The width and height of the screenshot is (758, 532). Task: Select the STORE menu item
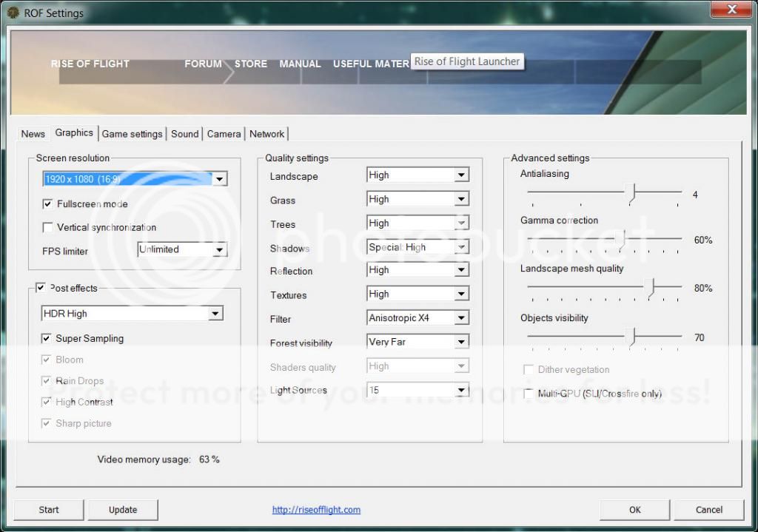click(250, 64)
